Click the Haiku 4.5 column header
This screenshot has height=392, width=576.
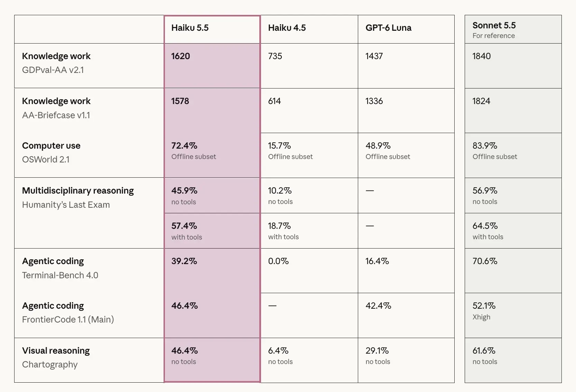[309, 29]
